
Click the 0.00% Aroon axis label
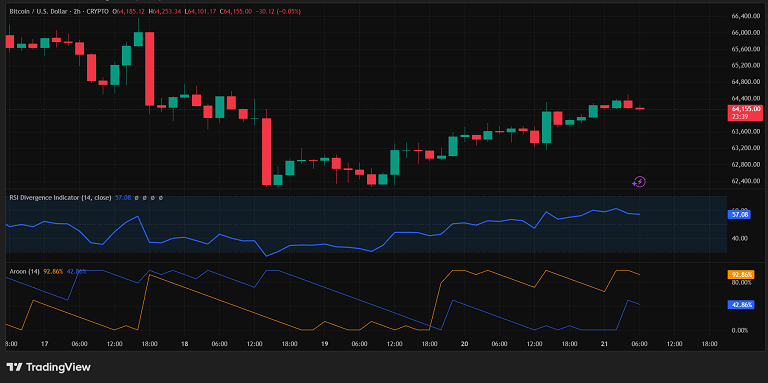click(x=740, y=330)
